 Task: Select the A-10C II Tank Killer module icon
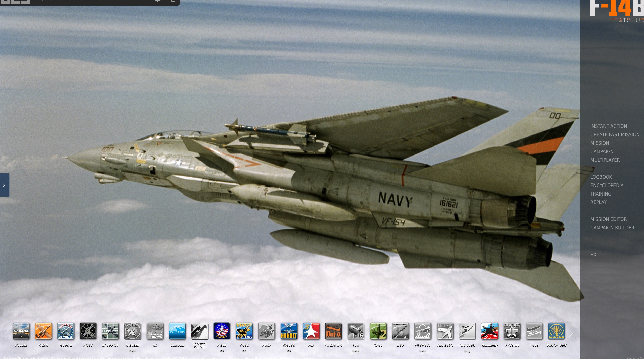pos(65,331)
